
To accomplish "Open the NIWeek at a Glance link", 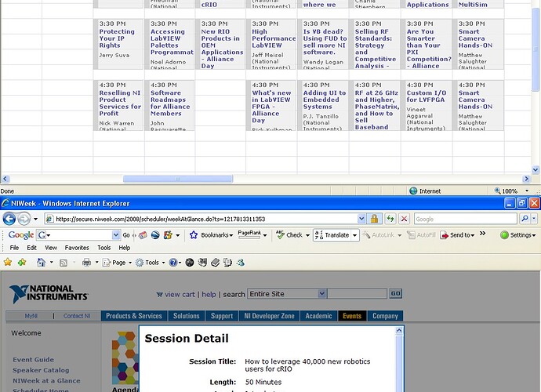I will point(46,381).
